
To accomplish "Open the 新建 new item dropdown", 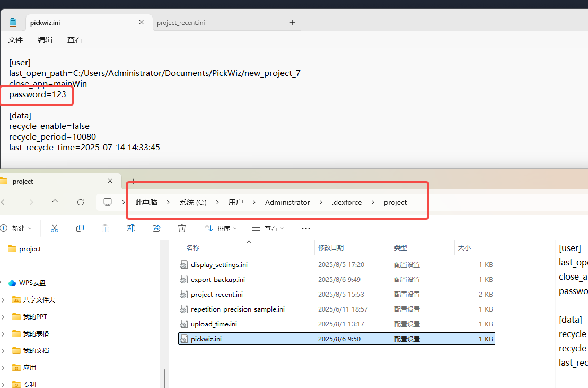I will pos(17,228).
